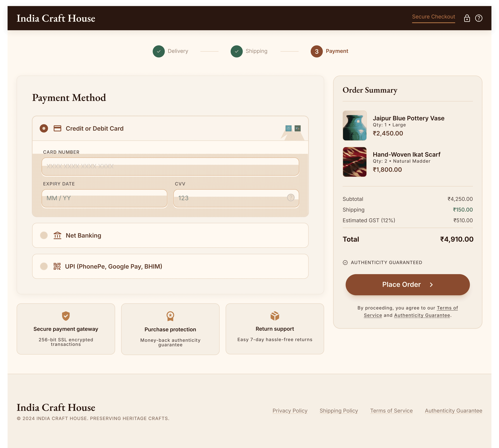
Task: Click the CVV help question mark icon
Action: point(291,198)
